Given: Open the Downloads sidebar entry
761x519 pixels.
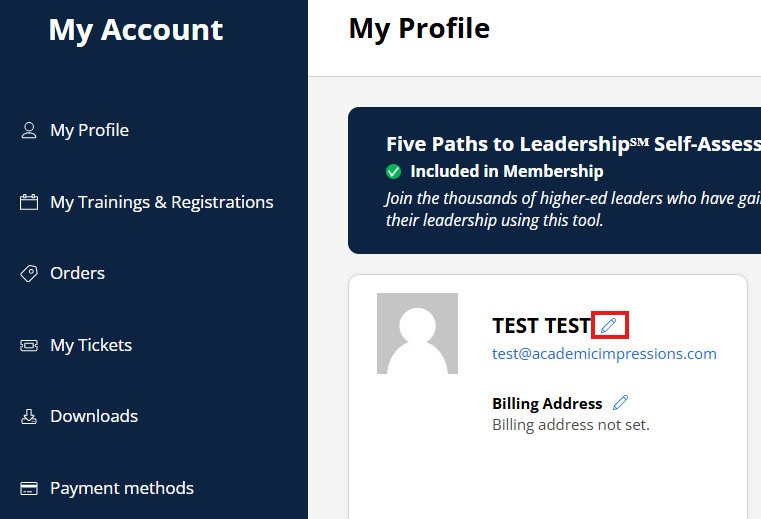Looking at the screenshot, I should tap(94, 416).
